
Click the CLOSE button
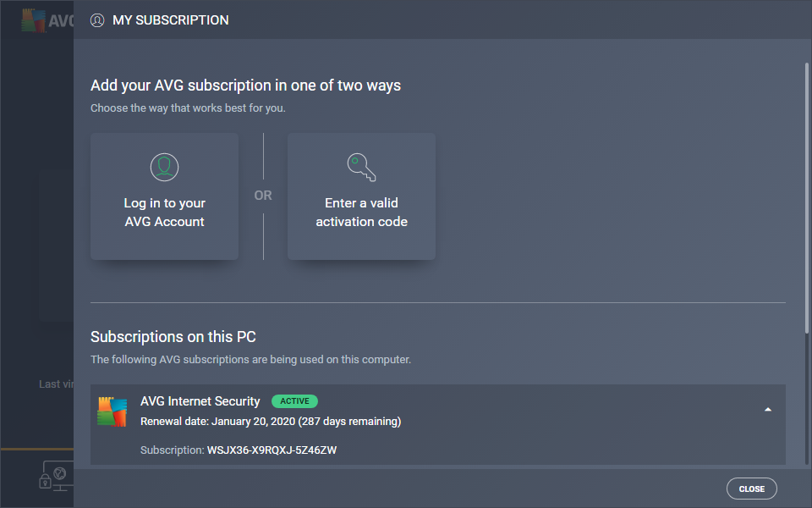tap(751, 489)
